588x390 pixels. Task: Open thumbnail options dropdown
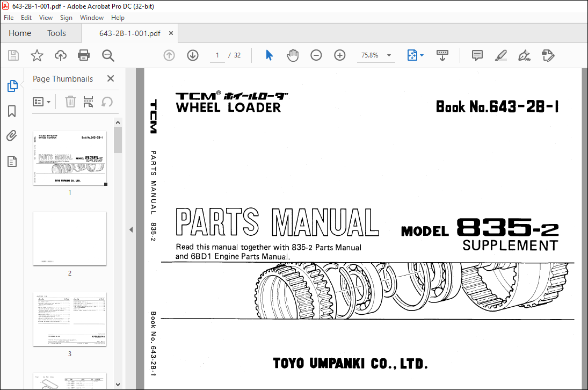click(42, 102)
